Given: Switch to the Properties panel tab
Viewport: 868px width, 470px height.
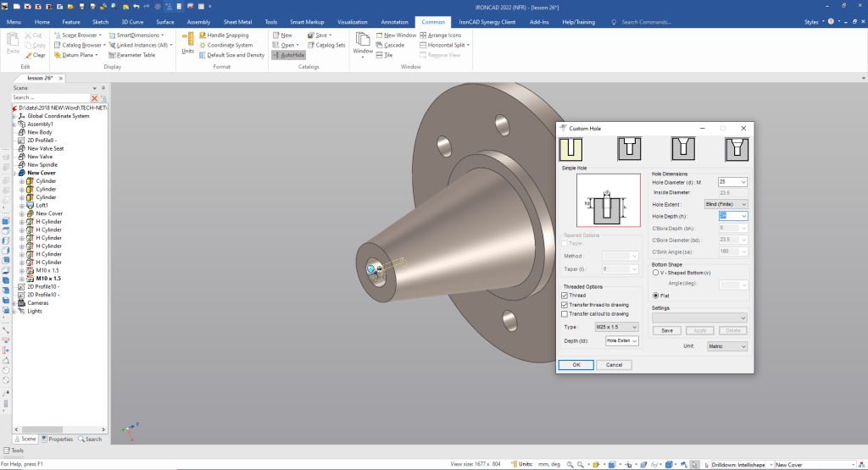Looking at the screenshot, I should point(56,439).
